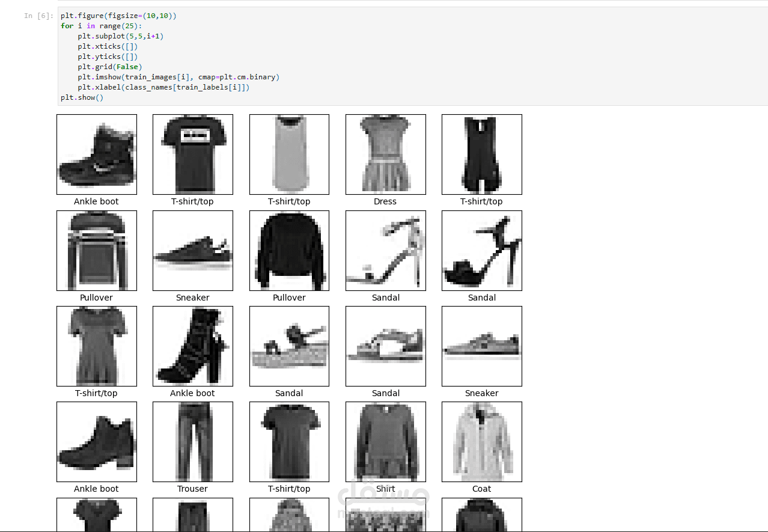The image size is (768, 532).
Task: Click the plt.yticks([]) code line
Action: click(108, 57)
